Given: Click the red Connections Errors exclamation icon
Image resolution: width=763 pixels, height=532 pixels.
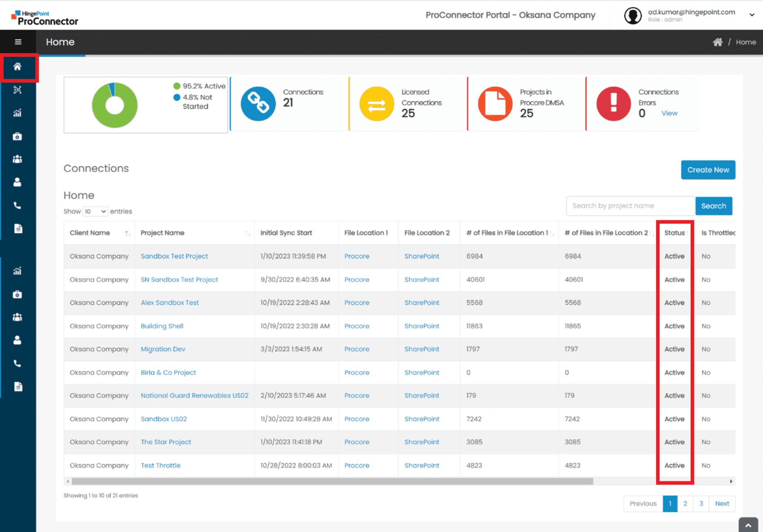Looking at the screenshot, I should 614,104.
